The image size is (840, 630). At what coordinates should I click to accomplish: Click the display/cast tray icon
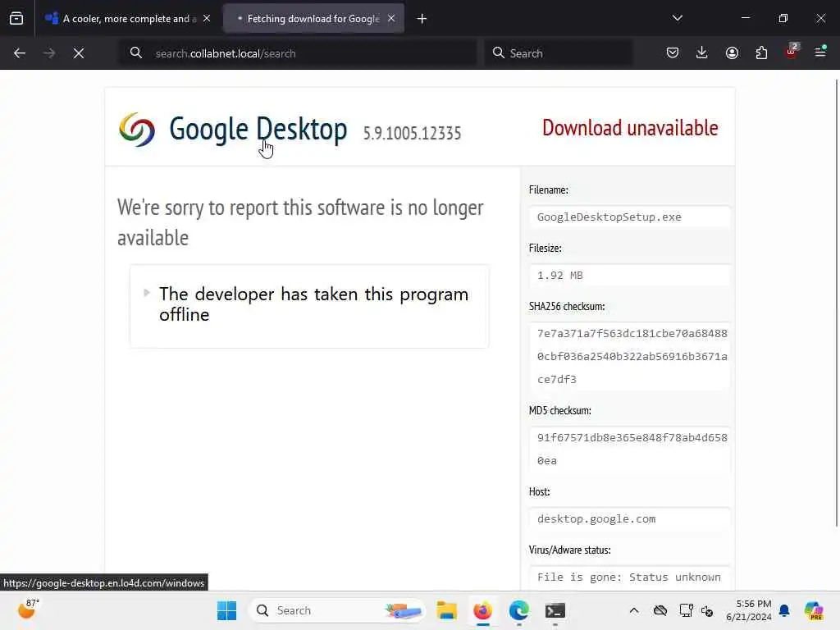tap(686, 610)
